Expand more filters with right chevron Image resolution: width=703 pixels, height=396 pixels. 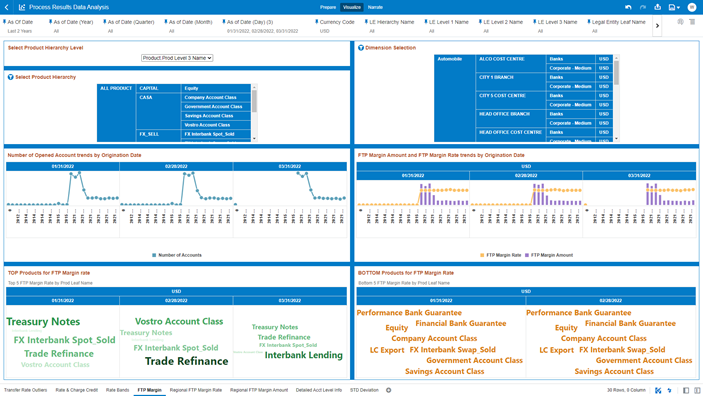coord(657,26)
